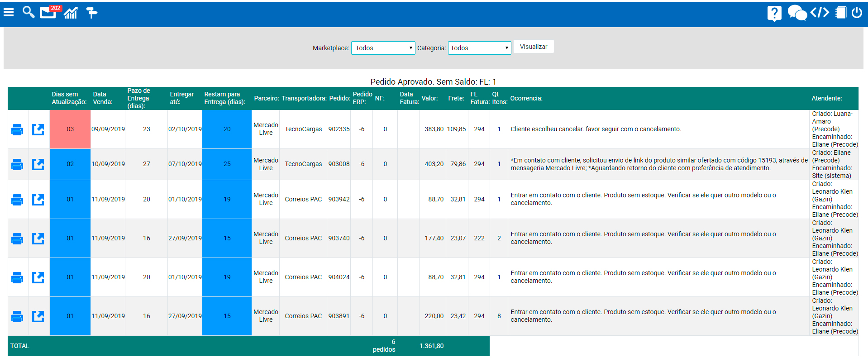Click delivery date 07/10/2019
The height and width of the screenshot is (358, 868).
tap(185, 164)
